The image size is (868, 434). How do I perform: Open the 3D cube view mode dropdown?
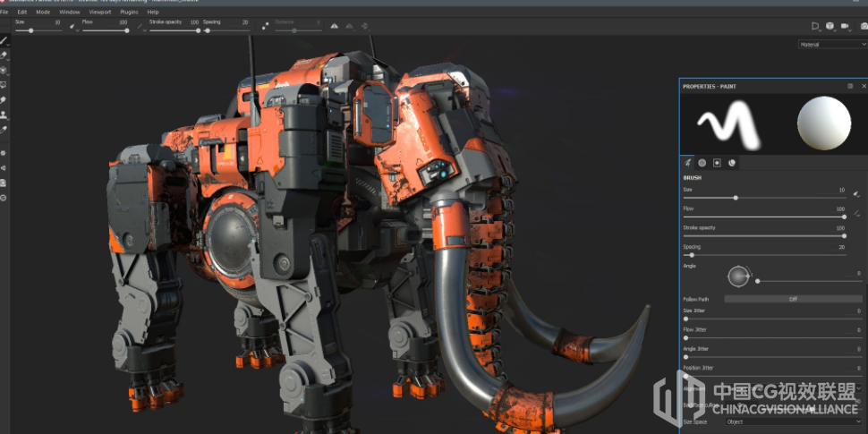[830, 26]
